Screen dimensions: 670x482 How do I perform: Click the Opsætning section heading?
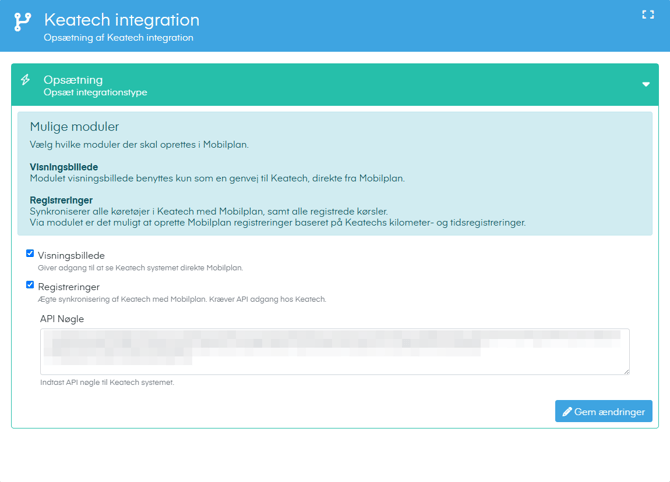pyautogui.click(x=73, y=79)
